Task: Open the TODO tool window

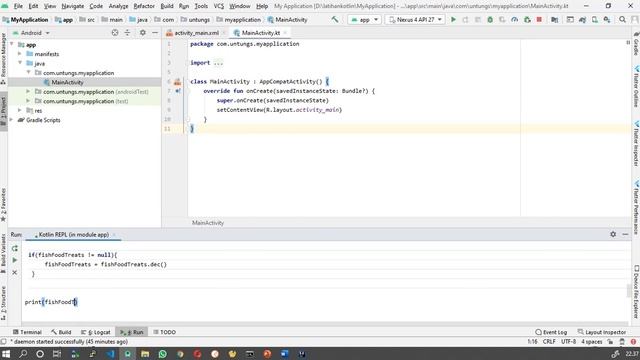Action: 164,332
